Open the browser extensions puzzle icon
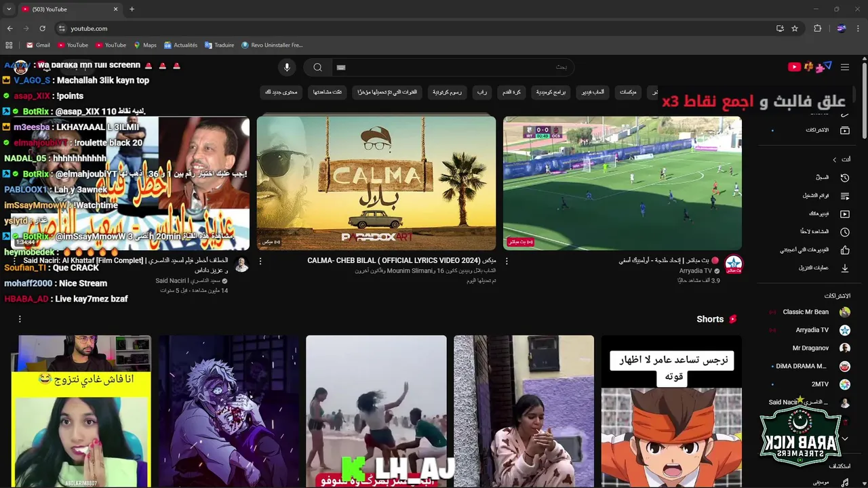 tap(817, 28)
